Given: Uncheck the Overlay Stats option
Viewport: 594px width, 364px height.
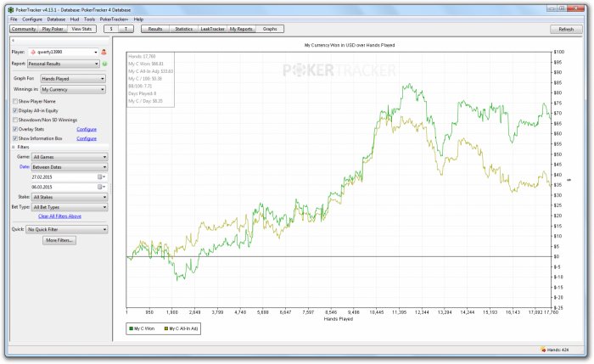Looking at the screenshot, I should coord(15,129).
